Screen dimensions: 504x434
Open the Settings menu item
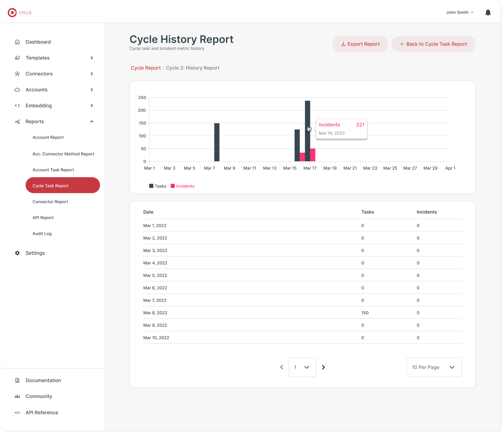pyautogui.click(x=35, y=253)
